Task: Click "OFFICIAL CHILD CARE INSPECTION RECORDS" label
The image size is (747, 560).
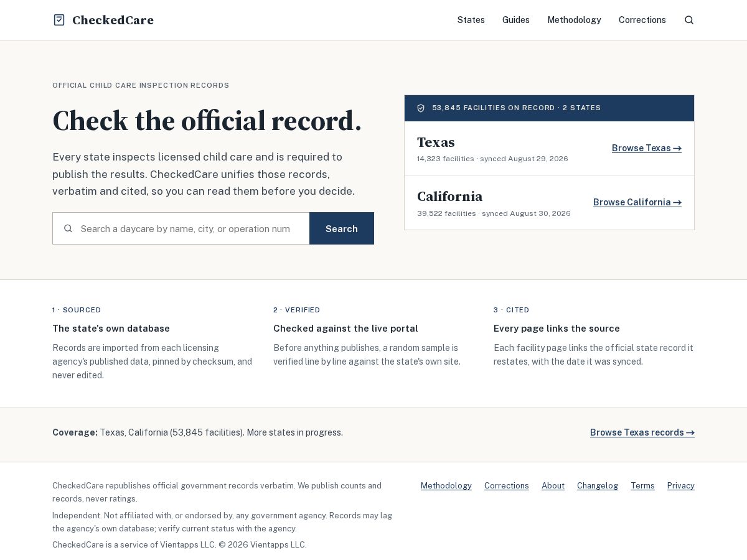Action: 141,85
